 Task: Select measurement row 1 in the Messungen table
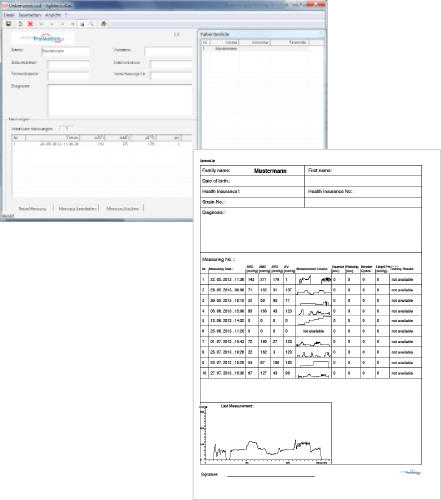102,144
